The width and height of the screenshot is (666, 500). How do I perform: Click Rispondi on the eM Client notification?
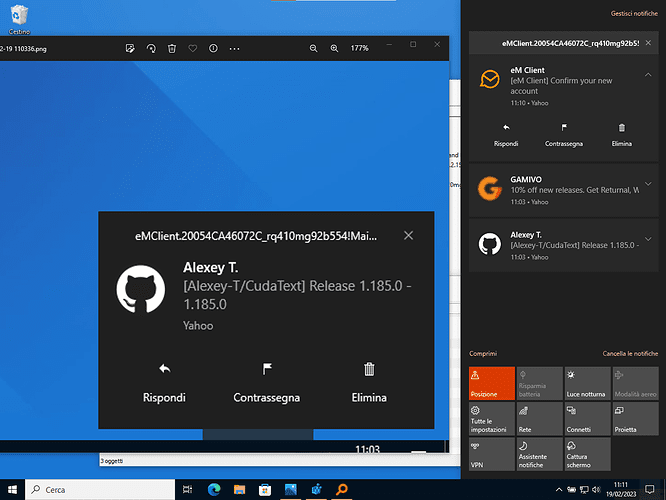[506, 136]
